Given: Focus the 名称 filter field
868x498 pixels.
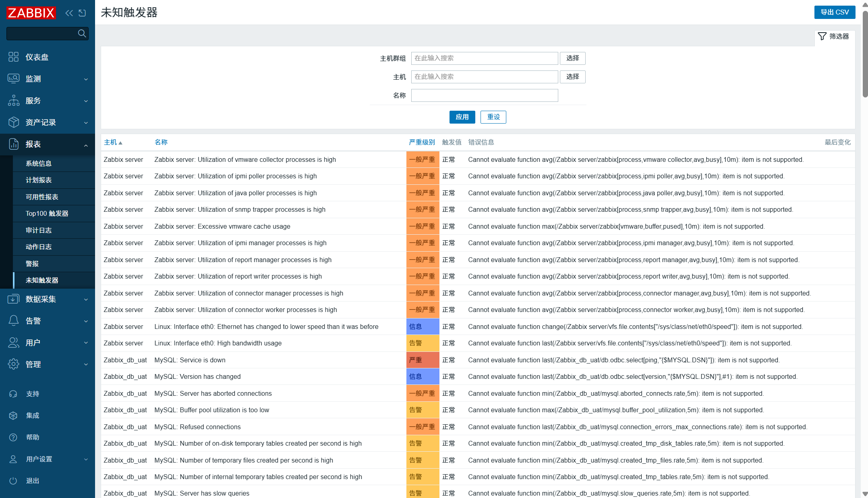Looking at the screenshot, I should [x=485, y=95].
